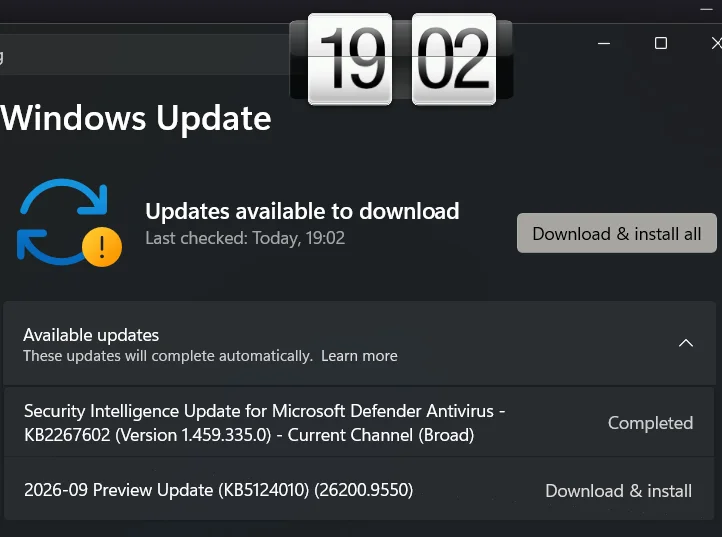Collapse the Available updates section chevron
Screen dimensions: 722x537
686,343
